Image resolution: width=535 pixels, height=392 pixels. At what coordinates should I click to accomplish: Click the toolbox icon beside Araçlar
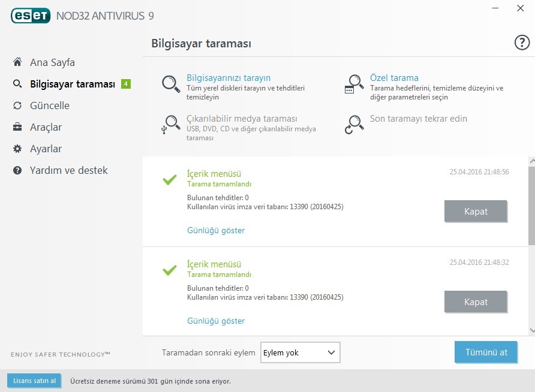pyautogui.click(x=17, y=127)
